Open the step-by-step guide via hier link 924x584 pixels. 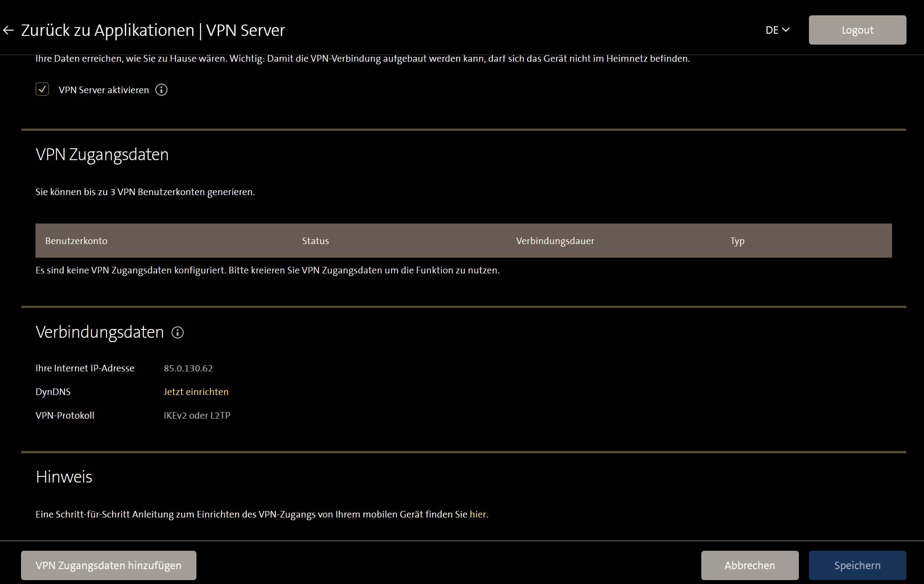point(478,514)
